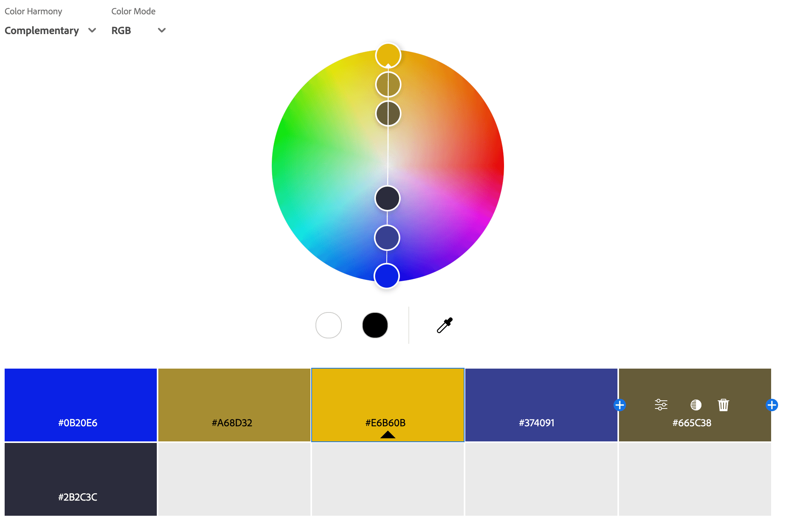
Task: Check contrast using the half-circle icon
Action: click(x=696, y=404)
